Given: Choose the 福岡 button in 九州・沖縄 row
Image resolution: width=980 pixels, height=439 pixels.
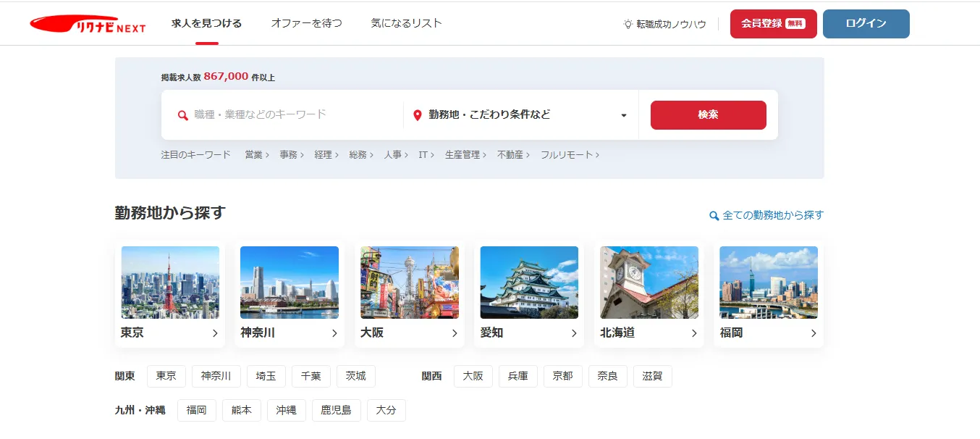Looking at the screenshot, I should [x=197, y=410].
